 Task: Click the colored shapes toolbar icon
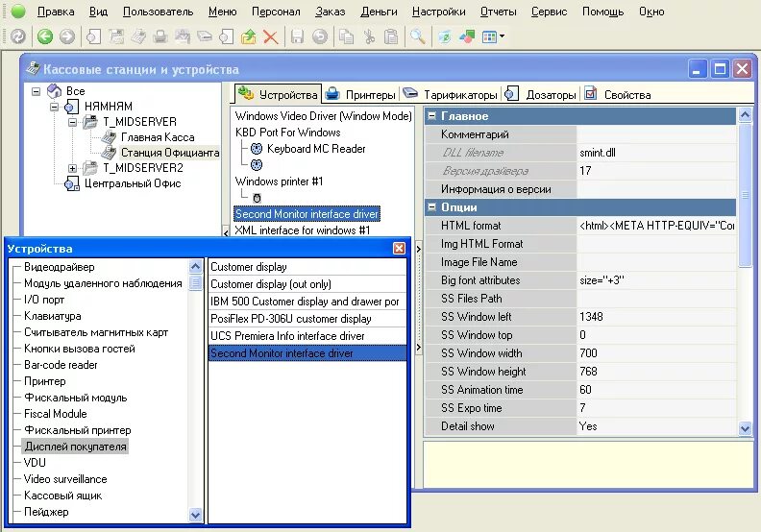467,36
